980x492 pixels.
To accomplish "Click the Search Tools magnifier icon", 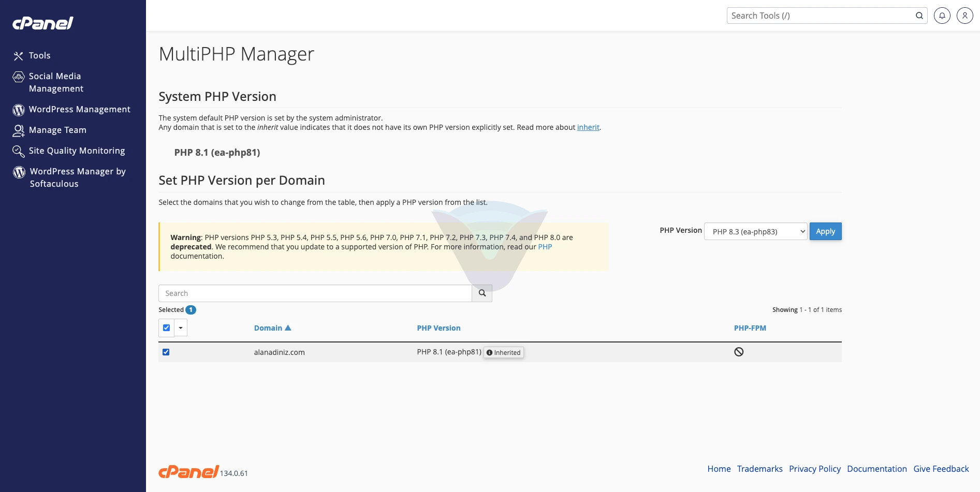I will point(919,16).
